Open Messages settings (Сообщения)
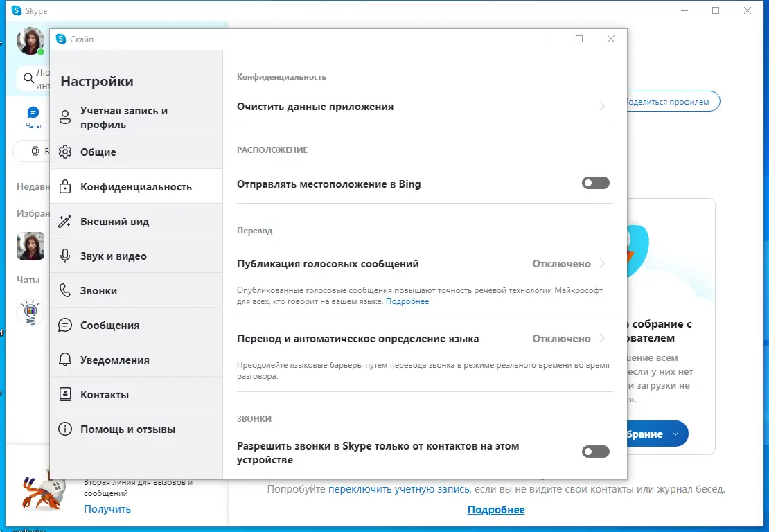The height and width of the screenshot is (532, 769). 136,326
